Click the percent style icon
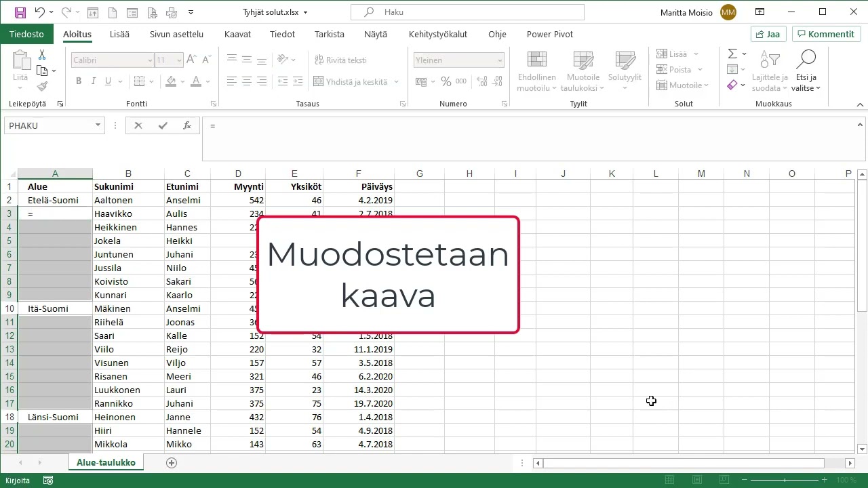This screenshot has width=868, height=488. point(446,81)
